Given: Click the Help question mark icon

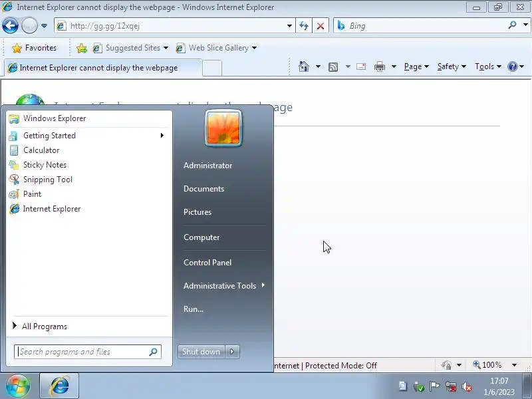Looking at the screenshot, I should [x=512, y=66].
